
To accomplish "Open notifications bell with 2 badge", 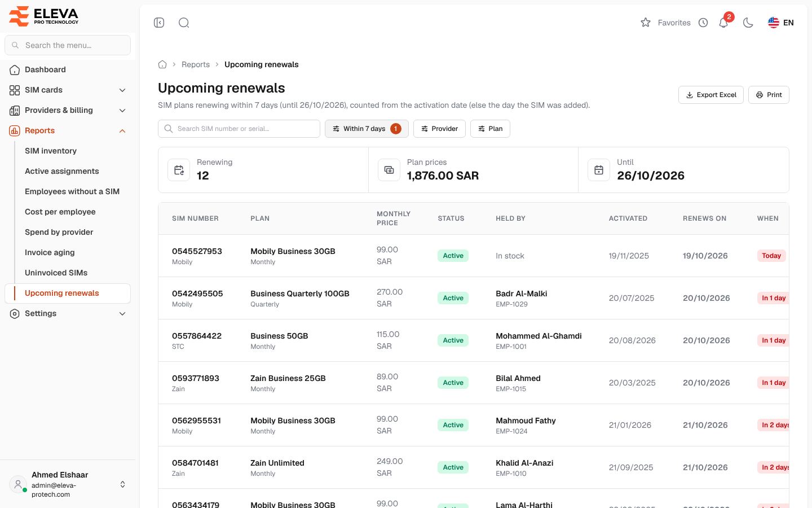I will 724,23.
